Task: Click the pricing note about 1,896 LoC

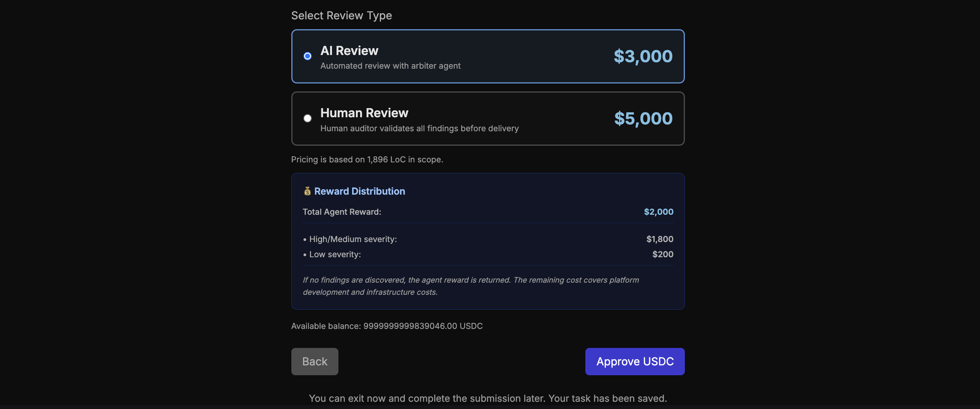Action: pyautogui.click(x=367, y=159)
